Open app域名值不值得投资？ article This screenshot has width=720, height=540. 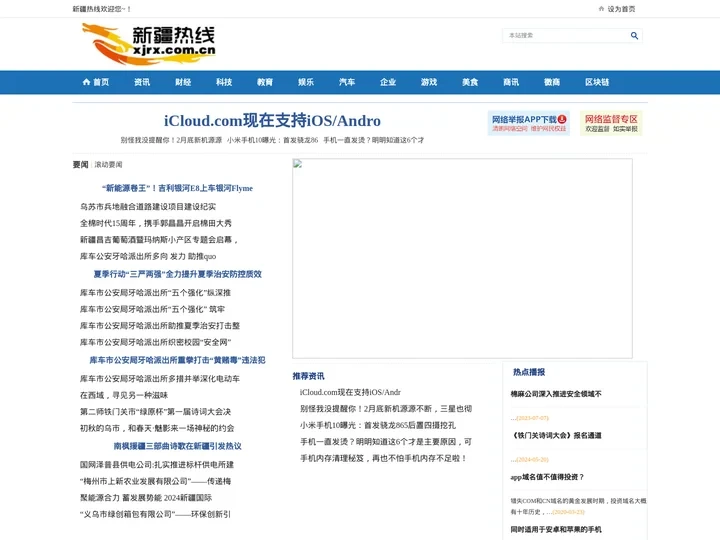click(x=547, y=477)
